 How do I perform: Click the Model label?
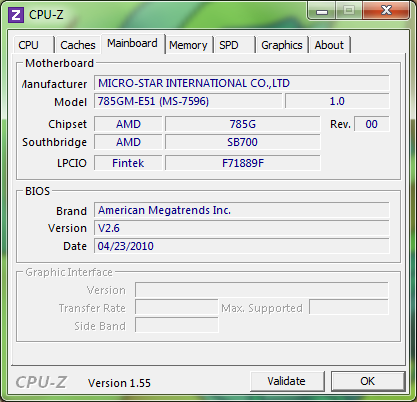[71, 102]
